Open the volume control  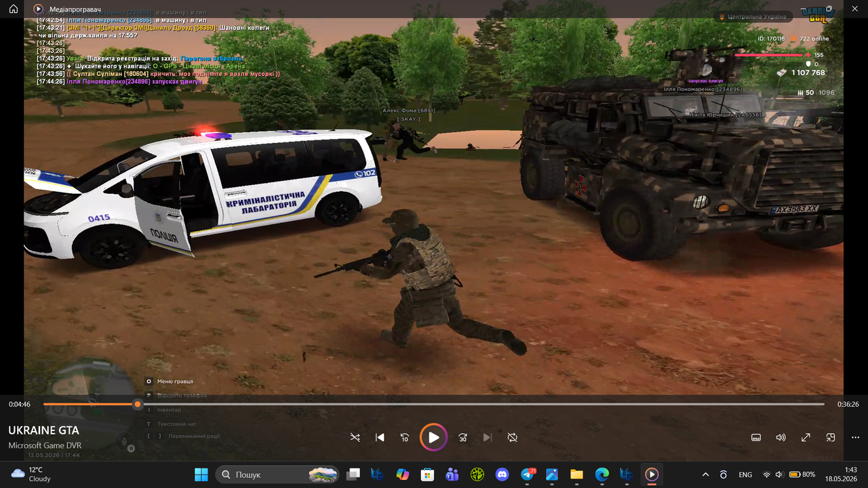coord(781,438)
